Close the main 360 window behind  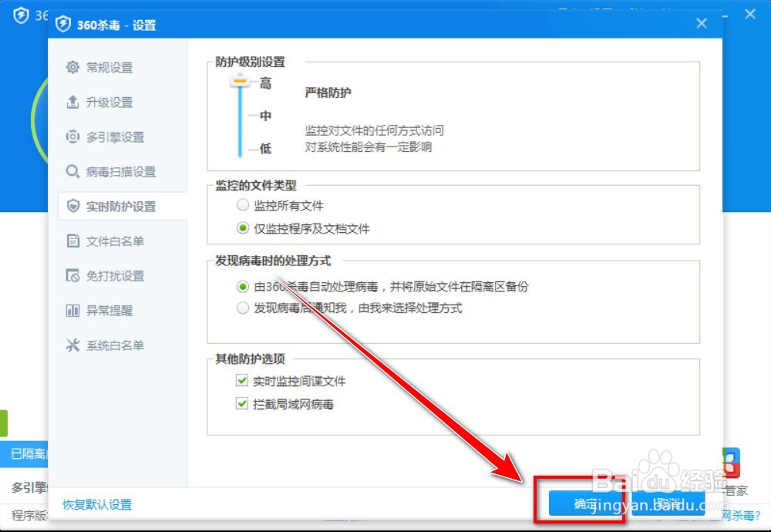[750, 14]
